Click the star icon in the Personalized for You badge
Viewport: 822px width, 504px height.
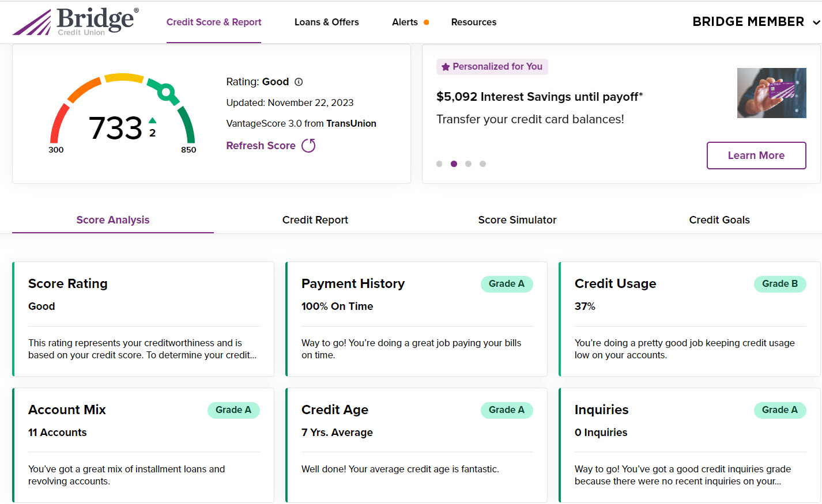tap(446, 67)
